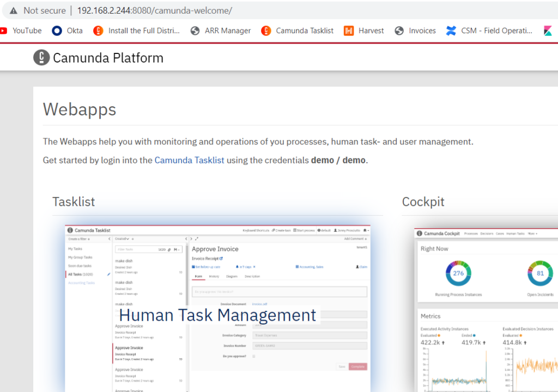Open the Okta bookmark
558x392 pixels.
(67, 31)
